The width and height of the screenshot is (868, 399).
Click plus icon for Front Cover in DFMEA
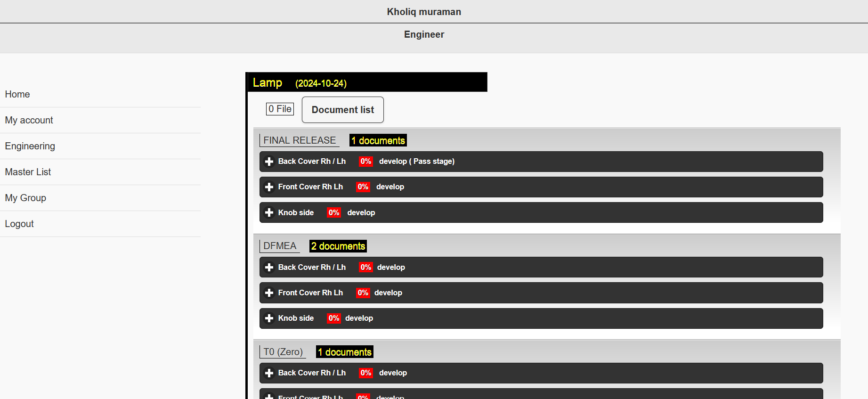(x=269, y=293)
